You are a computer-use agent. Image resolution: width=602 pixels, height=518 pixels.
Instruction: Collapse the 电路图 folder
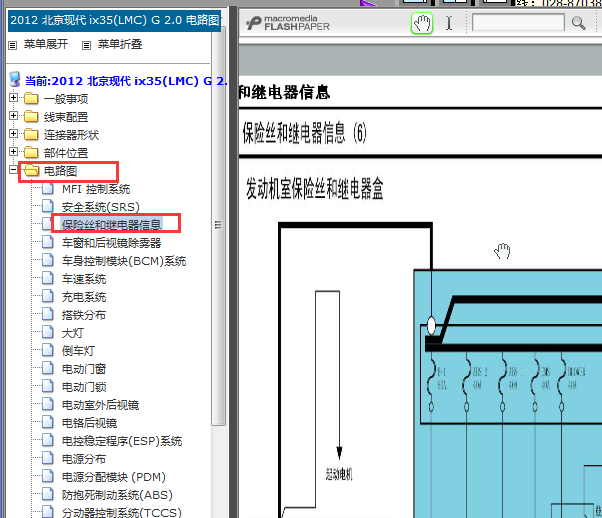point(13,169)
